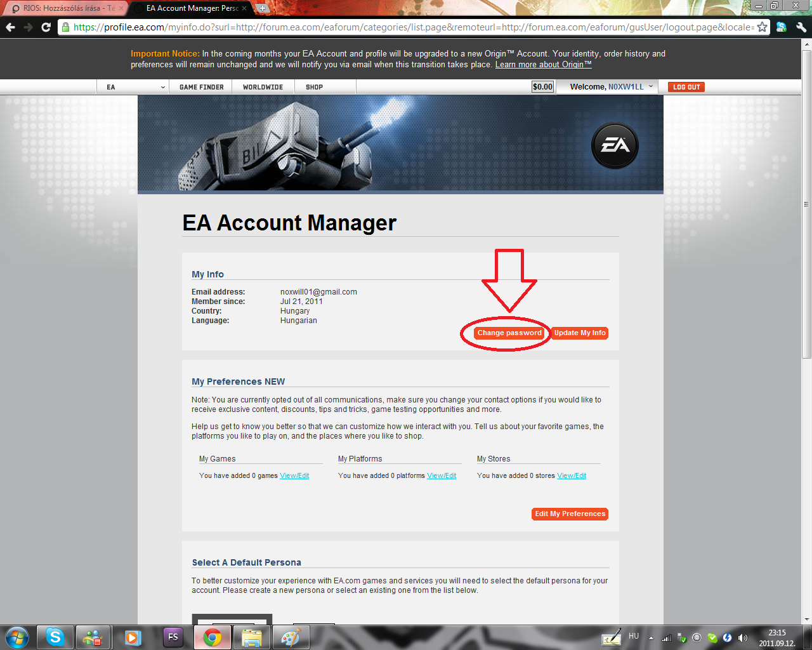Click the Member since date Jul 21, 2011
Viewport: 812px width, 650px height.
pyautogui.click(x=301, y=302)
